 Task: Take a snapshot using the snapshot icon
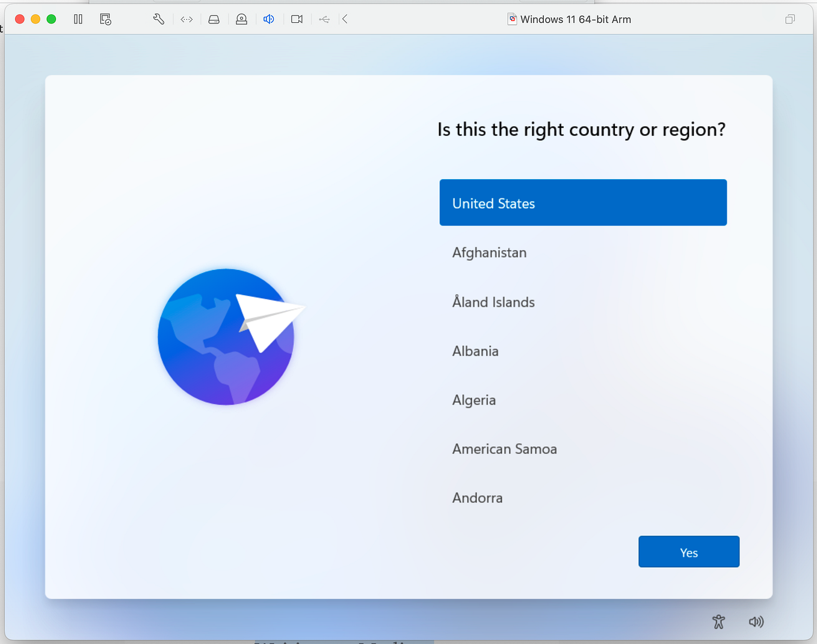coord(105,19)
